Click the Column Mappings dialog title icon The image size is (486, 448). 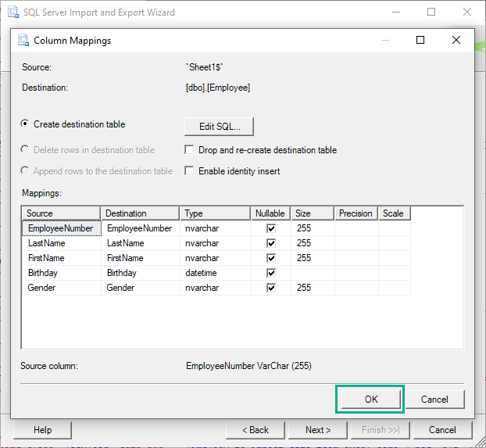coord(23,41)
